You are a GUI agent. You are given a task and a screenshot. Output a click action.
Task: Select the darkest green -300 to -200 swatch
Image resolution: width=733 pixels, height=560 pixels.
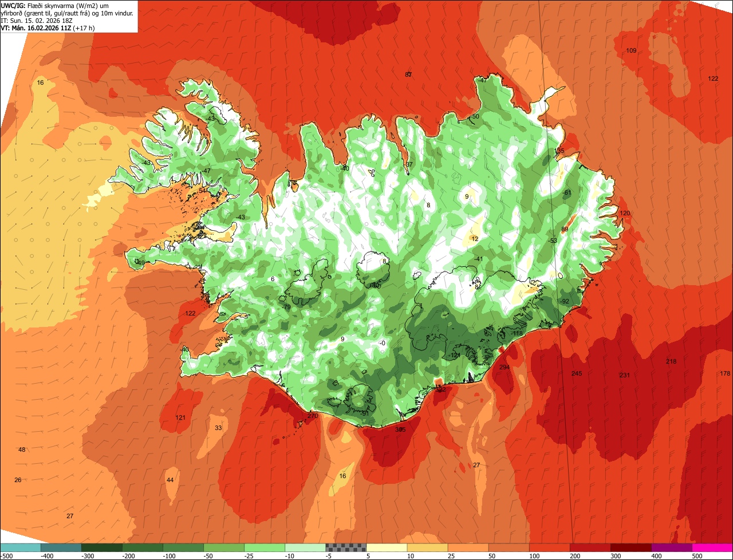(x=102, y=547)
